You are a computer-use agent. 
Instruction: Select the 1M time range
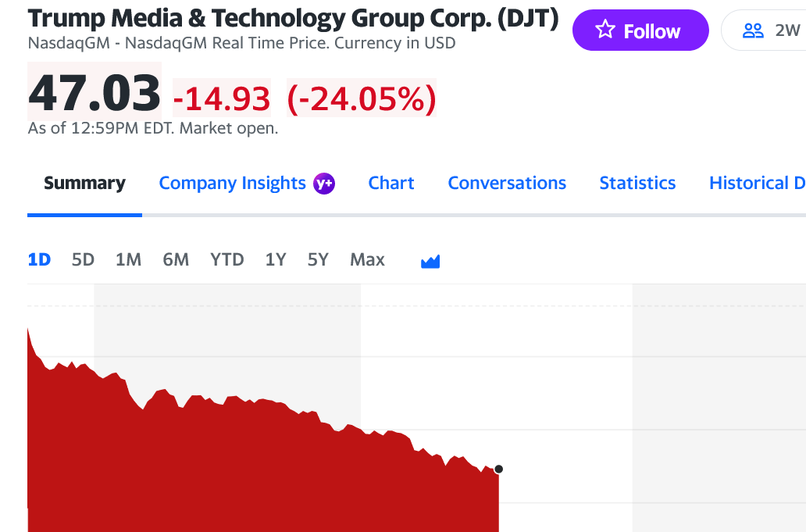click(128, 259)
